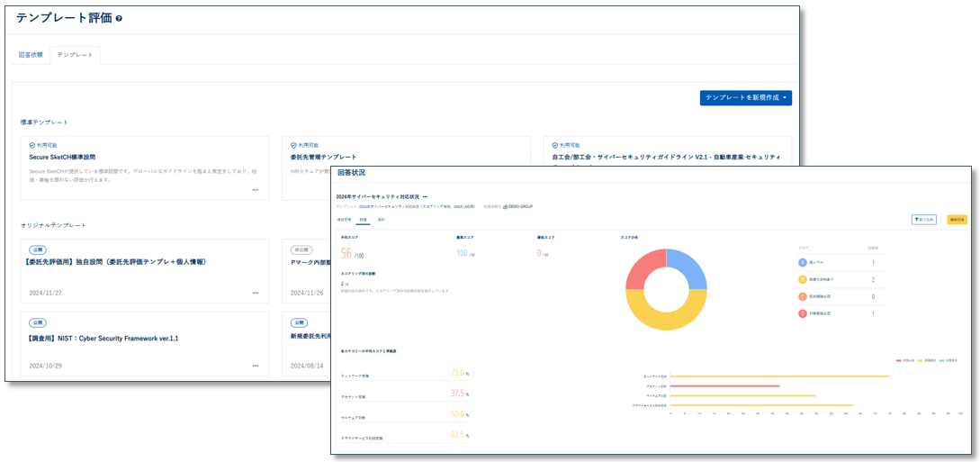The height and width of the screenshot is (462, 980).
Task: Open more menu on 【委託先評価用】独自設問 card
Action: tap(255, 293)
